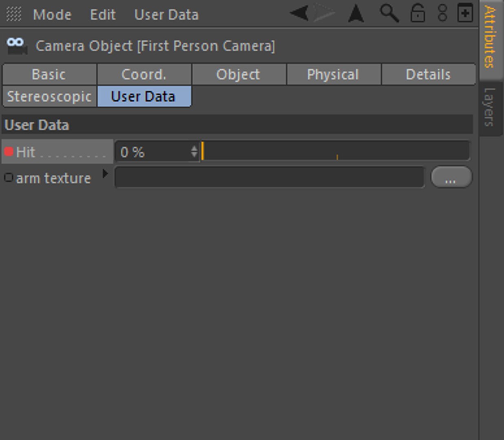504x440 pixels.
Task: Open the Mode menu
Action: click(52, 15)
